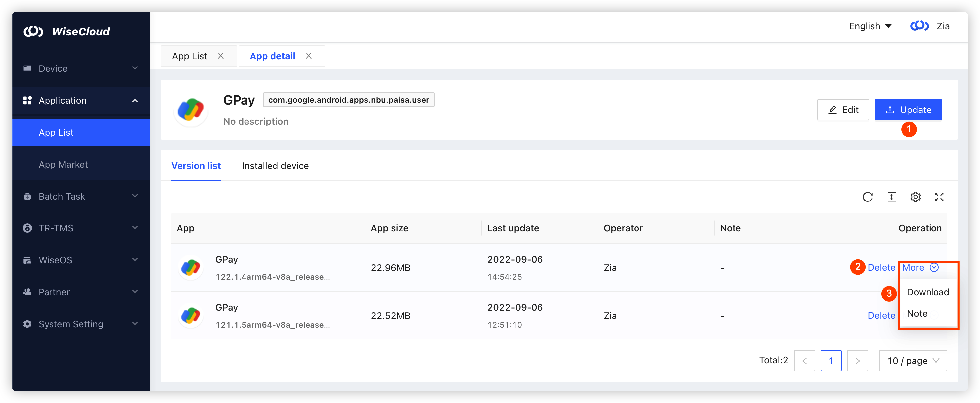Click the Device sidebar icon
980x403 pixels.
(27, 68)
